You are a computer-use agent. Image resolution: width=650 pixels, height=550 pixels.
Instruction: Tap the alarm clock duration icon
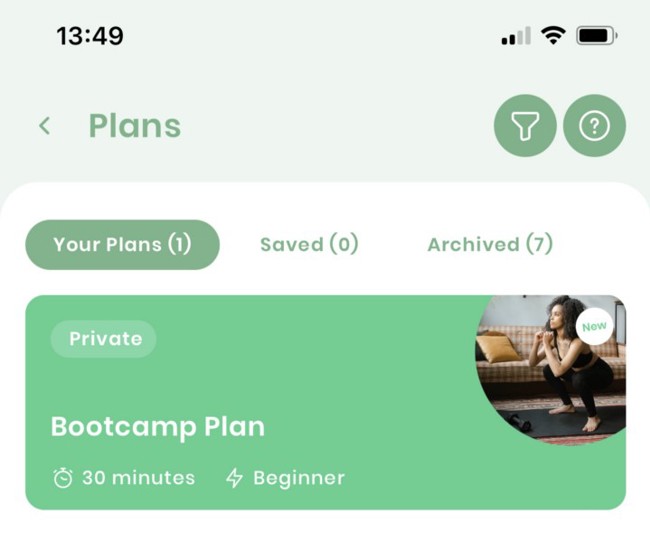[63, 477]
